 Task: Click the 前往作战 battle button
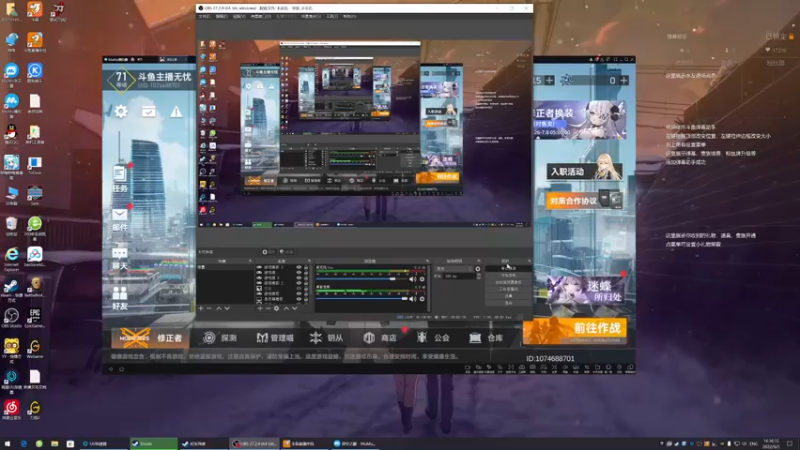575,330
